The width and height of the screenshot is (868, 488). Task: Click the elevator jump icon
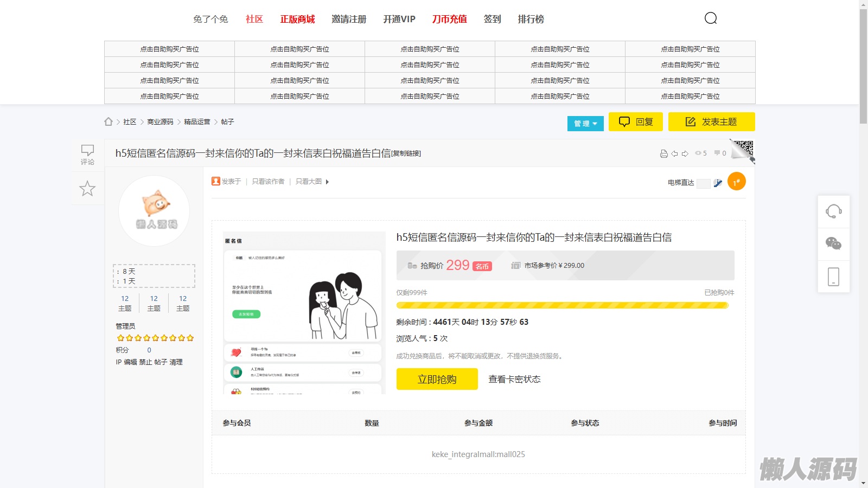tap(718, 183)
